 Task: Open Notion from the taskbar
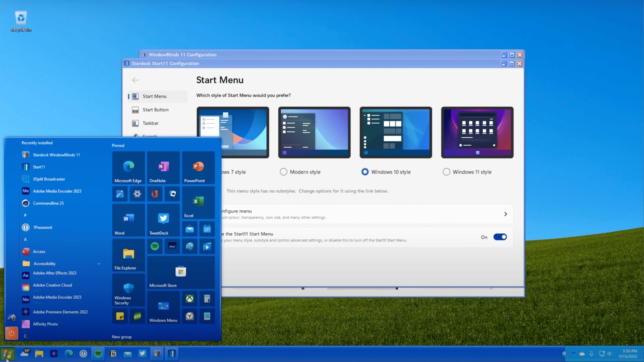[x=113, y=354]
